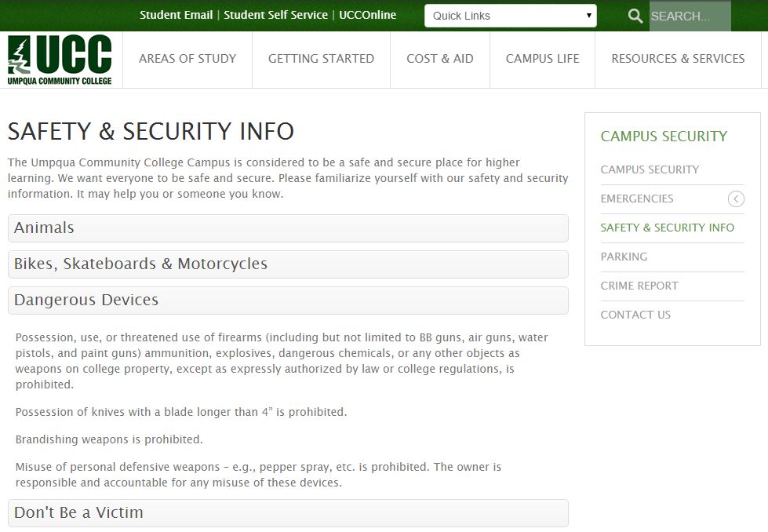Open the UCCOnline link
768x532 pixels.
pyautogui.click(x=367, y=15)
